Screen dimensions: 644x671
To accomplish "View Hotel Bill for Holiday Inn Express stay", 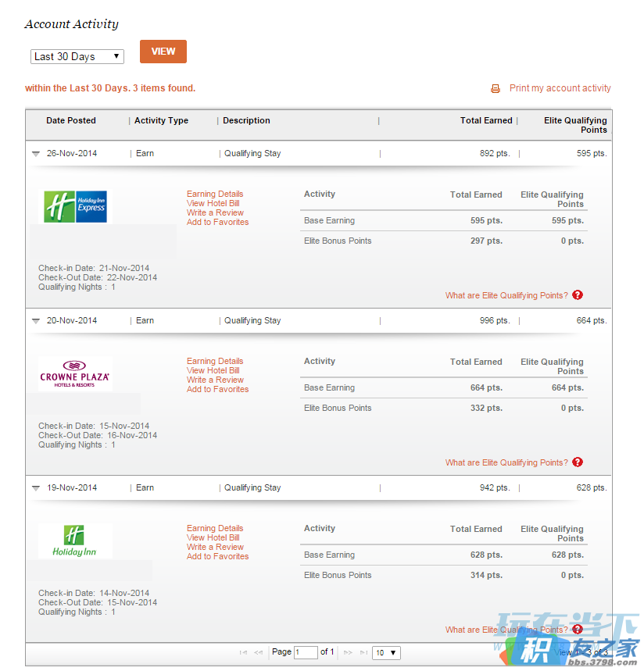I will tap(213, 203).
